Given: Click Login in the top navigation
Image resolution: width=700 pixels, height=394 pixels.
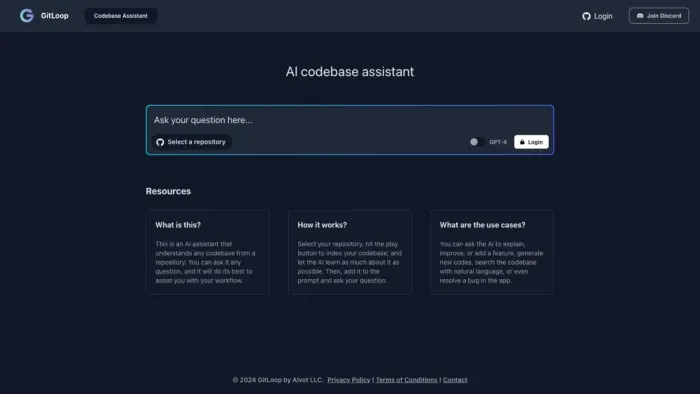Looking at the screenshot, I should pos(597,16).
